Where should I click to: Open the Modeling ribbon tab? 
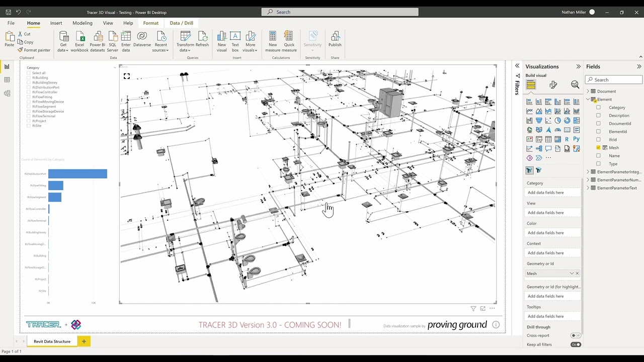(82, 23)
